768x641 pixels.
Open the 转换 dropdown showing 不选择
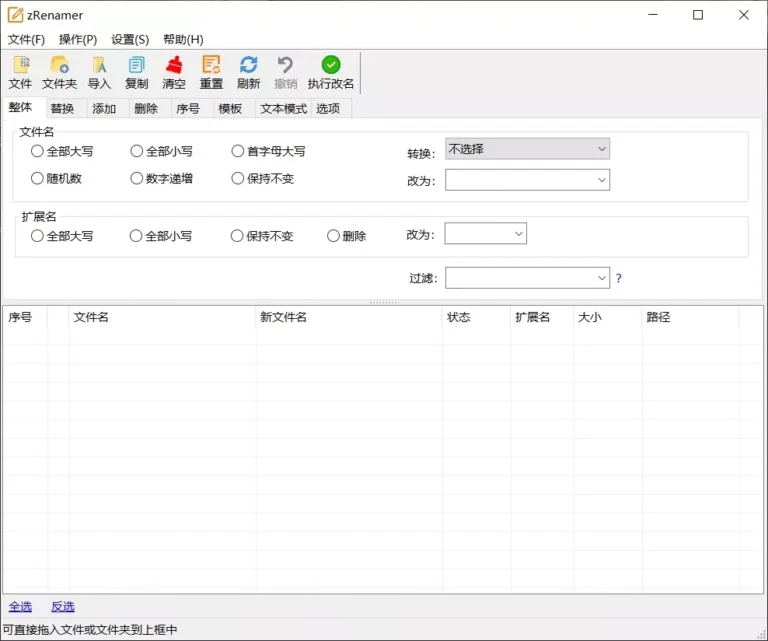click(527, 149)
